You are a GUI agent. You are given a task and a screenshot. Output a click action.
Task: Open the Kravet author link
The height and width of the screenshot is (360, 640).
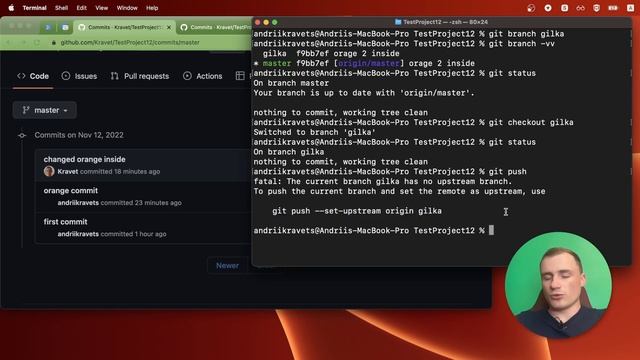(x=68, y=171)
